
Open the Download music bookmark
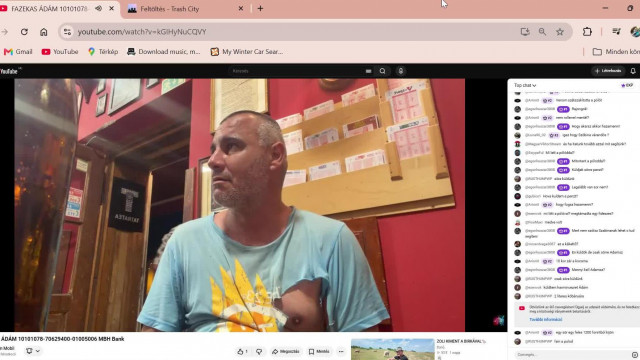(x=164, y=52)
